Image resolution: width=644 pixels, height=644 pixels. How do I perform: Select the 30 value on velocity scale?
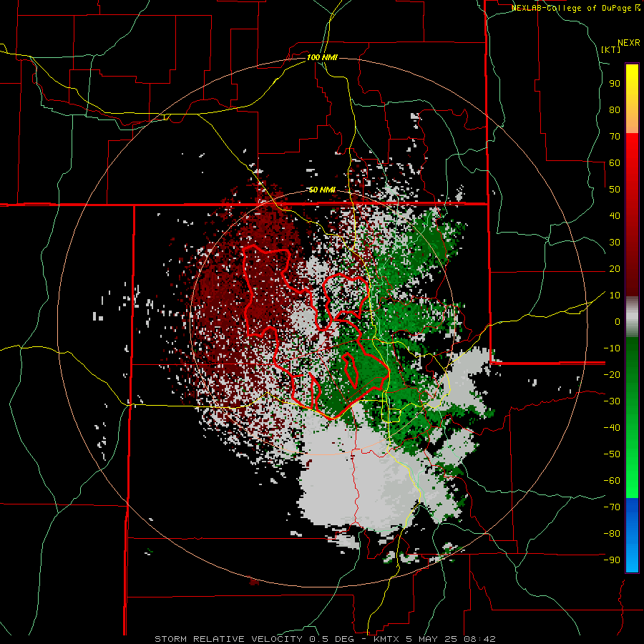point(615,243)
